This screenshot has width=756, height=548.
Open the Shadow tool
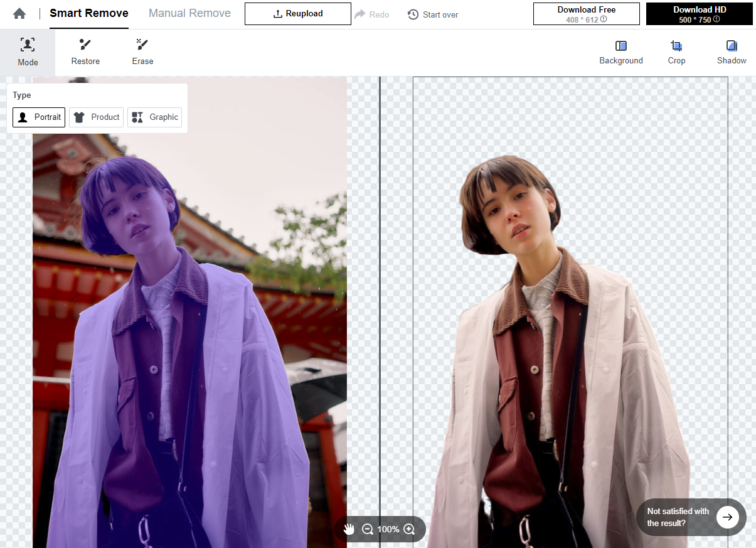pyautogui.click(x=732, y=51)
